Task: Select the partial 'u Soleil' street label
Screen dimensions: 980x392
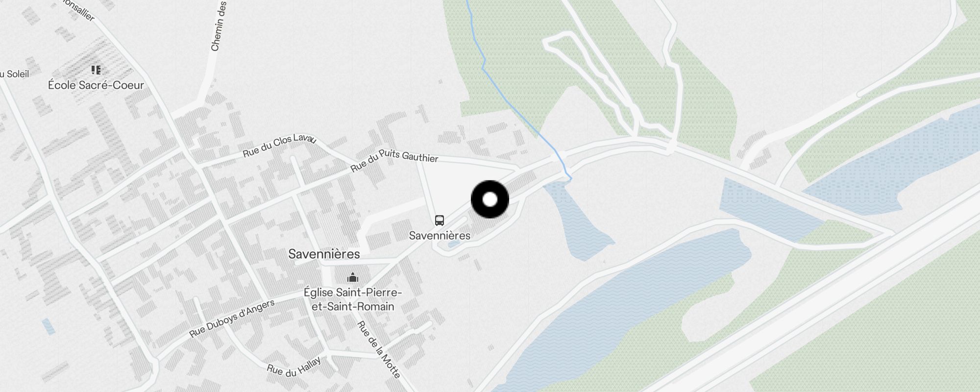Action: pyautogui.click(x=15, y=74)
